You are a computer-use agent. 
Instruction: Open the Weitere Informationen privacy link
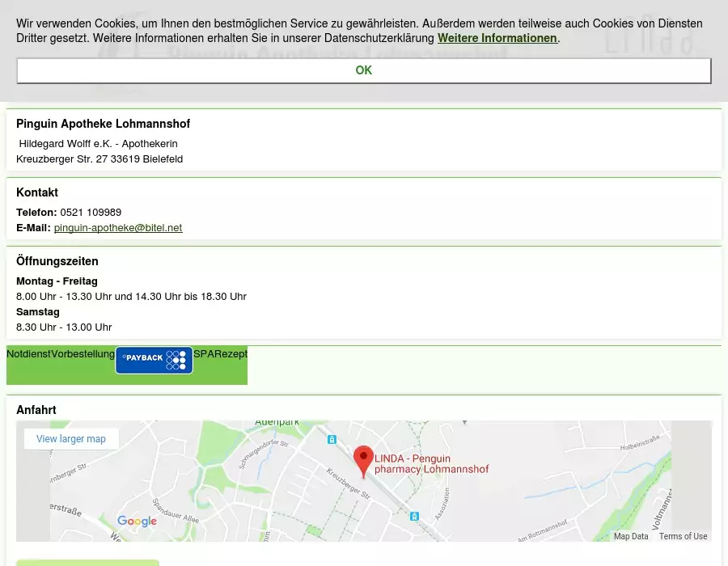point(497,38)
